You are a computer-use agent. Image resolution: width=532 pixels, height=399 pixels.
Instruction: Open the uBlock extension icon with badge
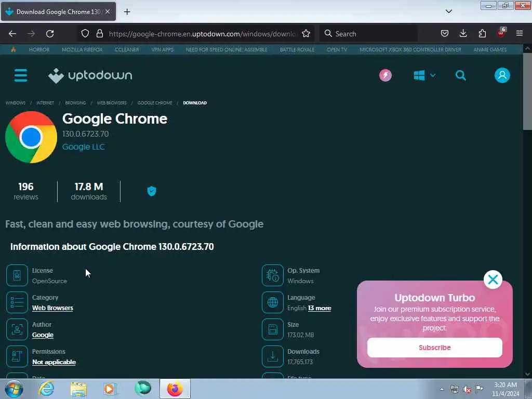click(x=501, y=33)
